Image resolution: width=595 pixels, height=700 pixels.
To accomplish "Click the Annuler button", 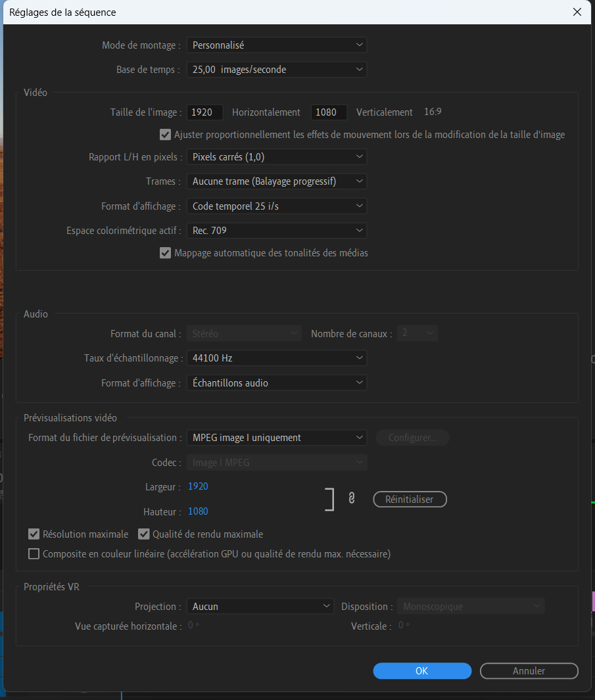I will 529,670.
